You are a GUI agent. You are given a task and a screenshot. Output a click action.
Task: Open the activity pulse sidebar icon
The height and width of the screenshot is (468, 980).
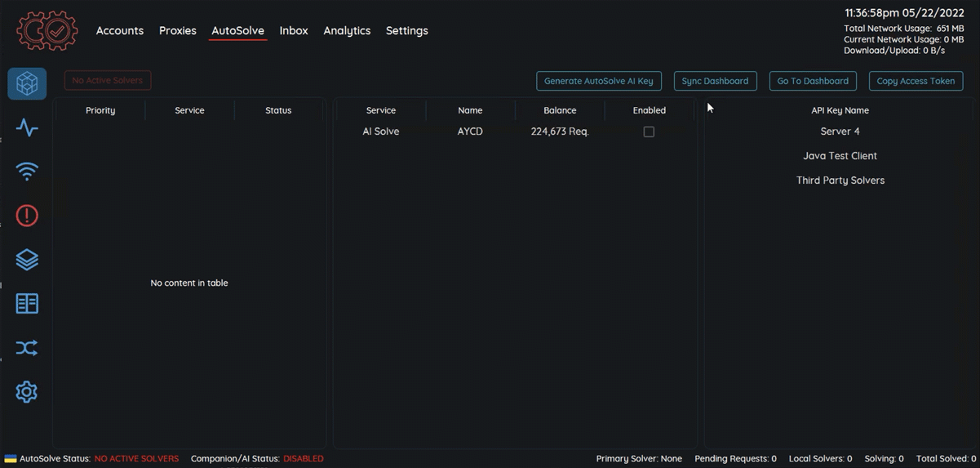[x=27, y=127]
